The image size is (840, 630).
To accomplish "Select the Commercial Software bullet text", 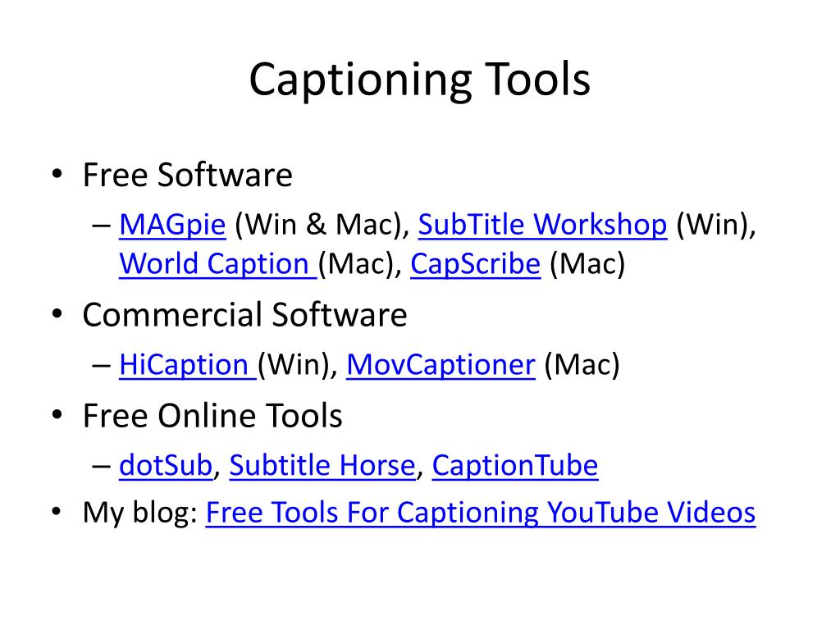I will [244, 314].
